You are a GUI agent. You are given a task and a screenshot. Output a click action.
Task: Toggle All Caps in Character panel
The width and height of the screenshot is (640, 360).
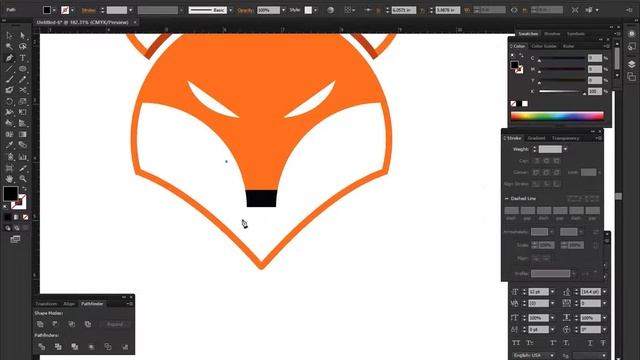(x=516, y=343)
